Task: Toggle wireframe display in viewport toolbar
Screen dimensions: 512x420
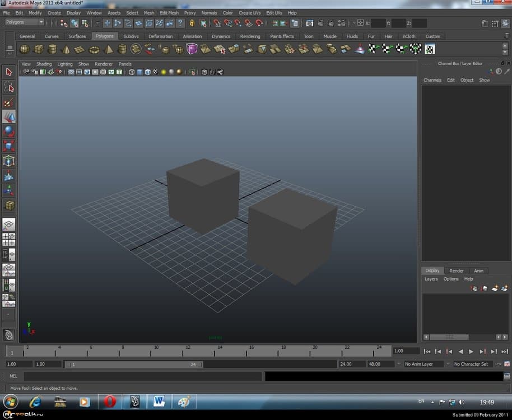Action: coord(132,72)
